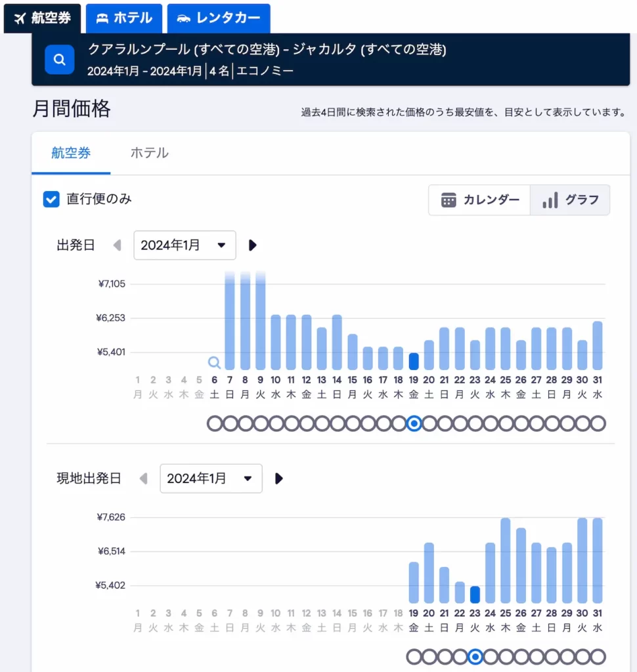Click the car icon on レンタカー tab
Viewport: 637px width, 672px height.
pyautogui.click(x=185, y=18)
